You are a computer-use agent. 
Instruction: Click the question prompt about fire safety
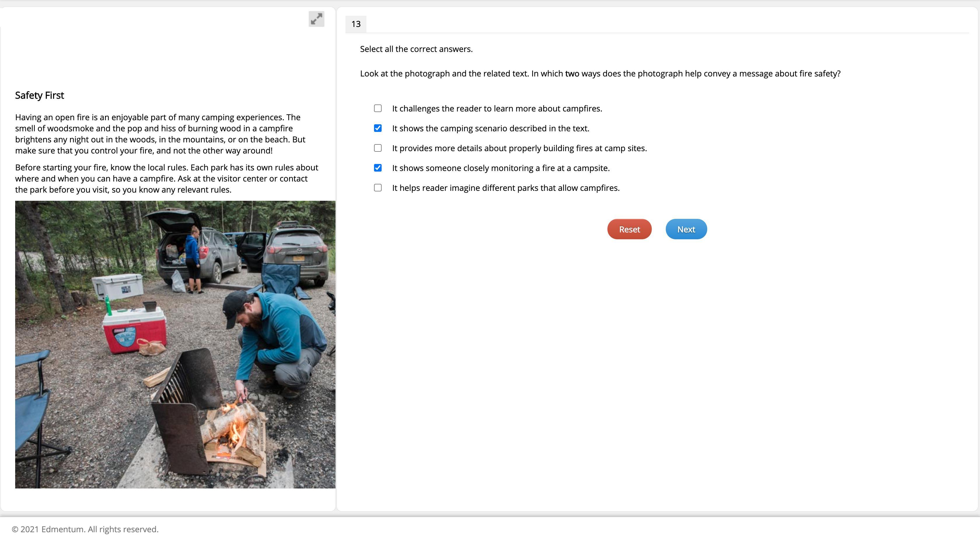tap(600, 74)
